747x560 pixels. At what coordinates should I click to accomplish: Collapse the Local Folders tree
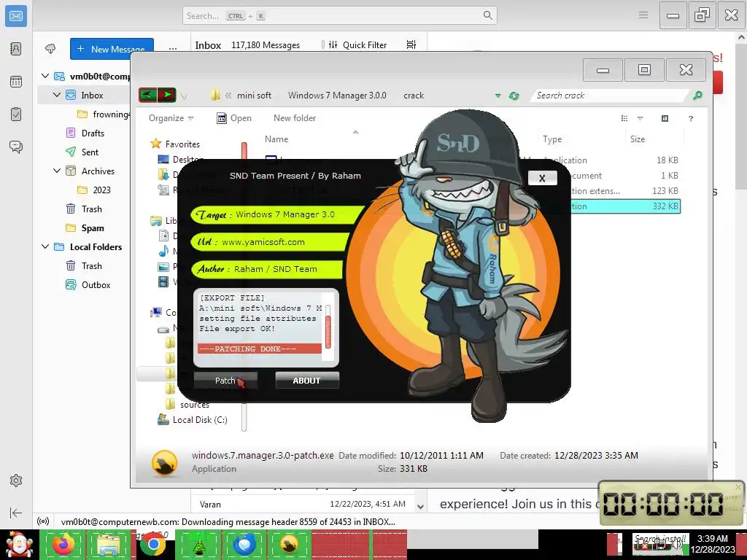pos(45,246)
